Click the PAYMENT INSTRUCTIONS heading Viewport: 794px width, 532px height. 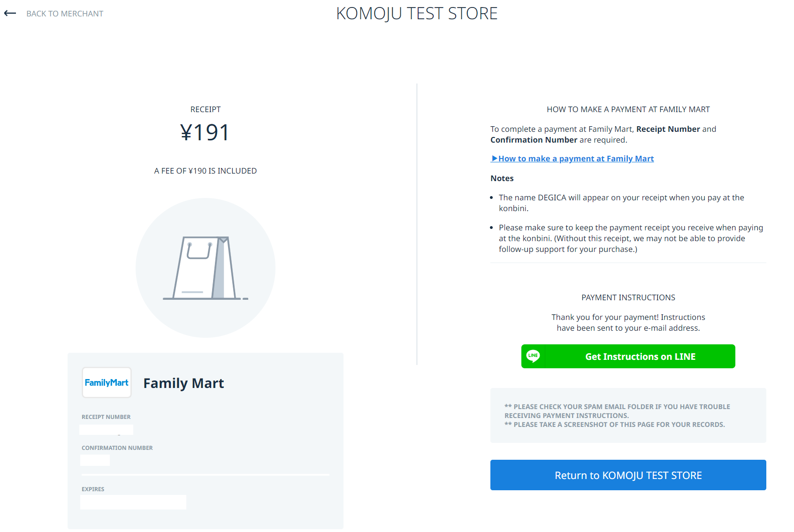coord(628,297)
